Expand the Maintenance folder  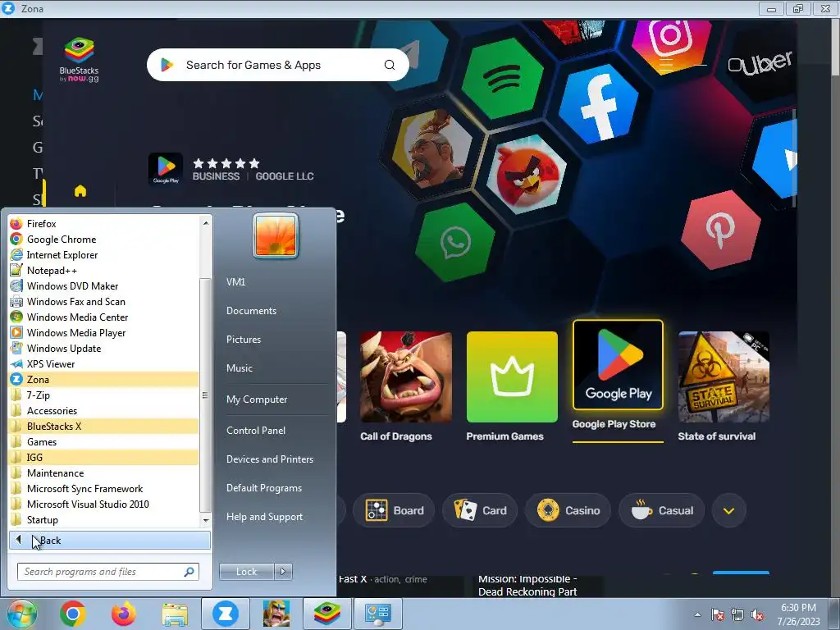point(103,473)
